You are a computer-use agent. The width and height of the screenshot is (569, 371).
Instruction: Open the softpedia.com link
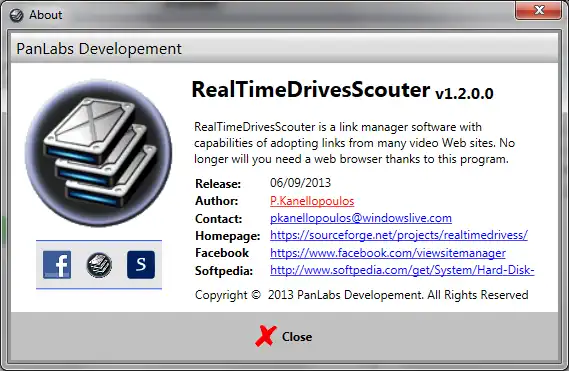coord(402,270)
